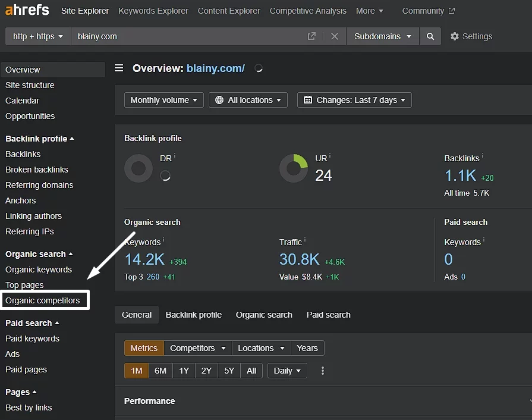Collapse Organic search sidebar section
This screenshot has width=532, height=420.
(x=39, y=254)
